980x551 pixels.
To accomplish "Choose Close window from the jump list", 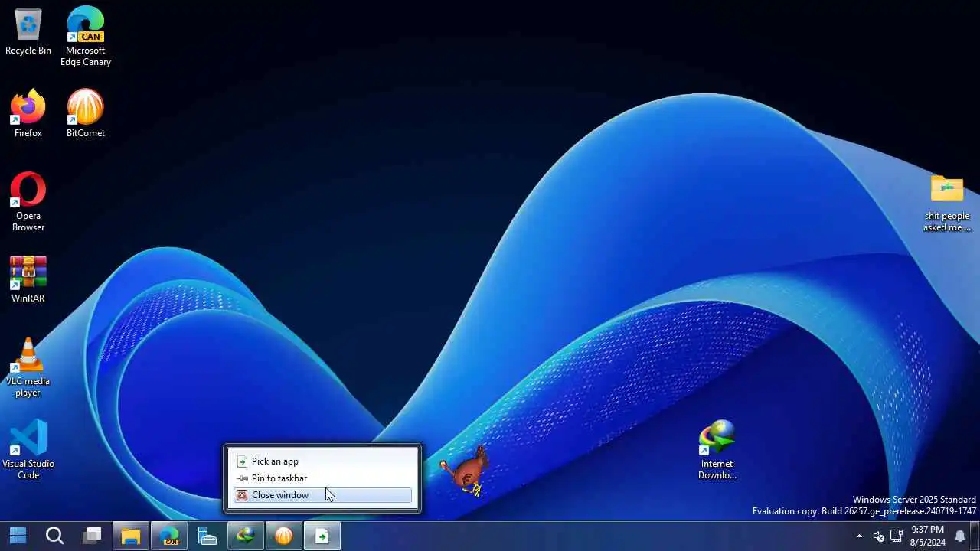I will click(x=322, y=495).
